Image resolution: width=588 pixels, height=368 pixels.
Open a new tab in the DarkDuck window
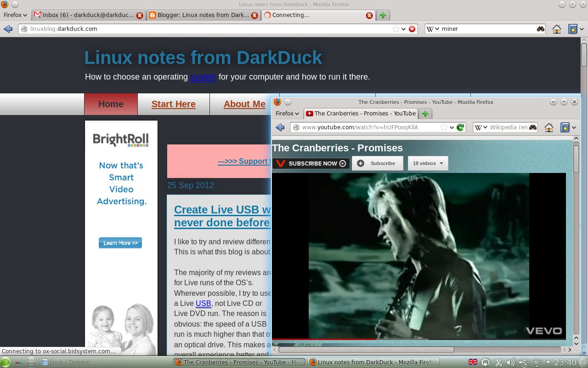coord(383,15)
